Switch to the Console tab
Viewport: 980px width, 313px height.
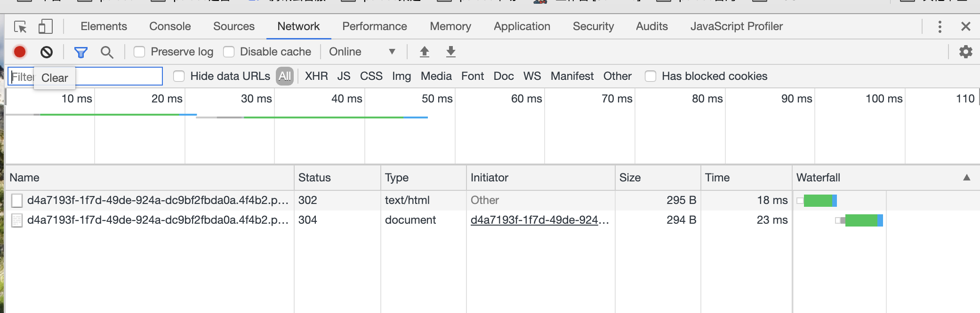coord(170,26)
